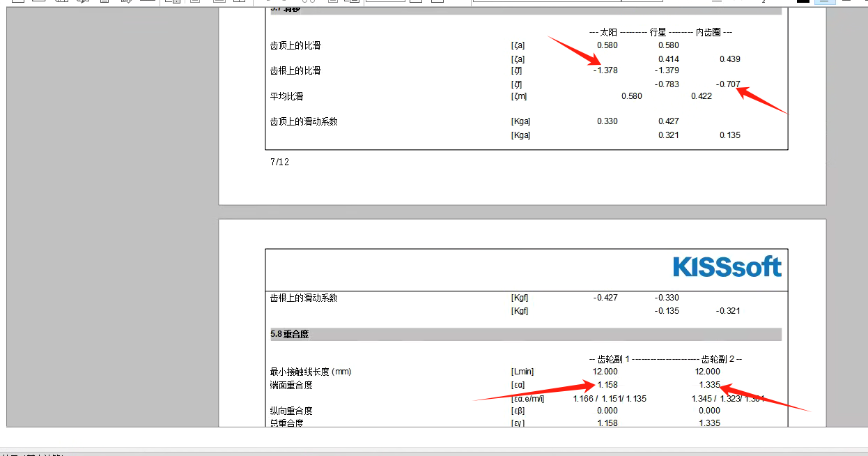Click the 最小接触线长度 (mm) label

311,372
